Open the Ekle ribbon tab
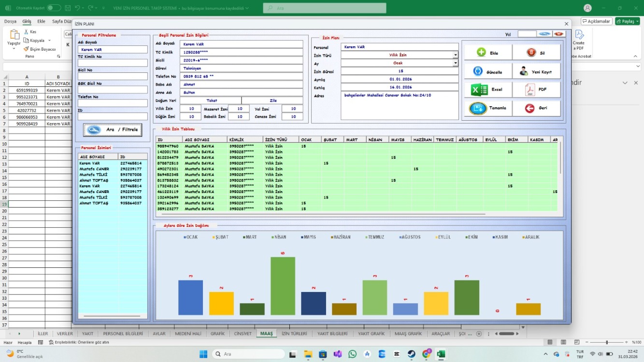The height and width of the screenshot is (362, 644). click(41, 21)
